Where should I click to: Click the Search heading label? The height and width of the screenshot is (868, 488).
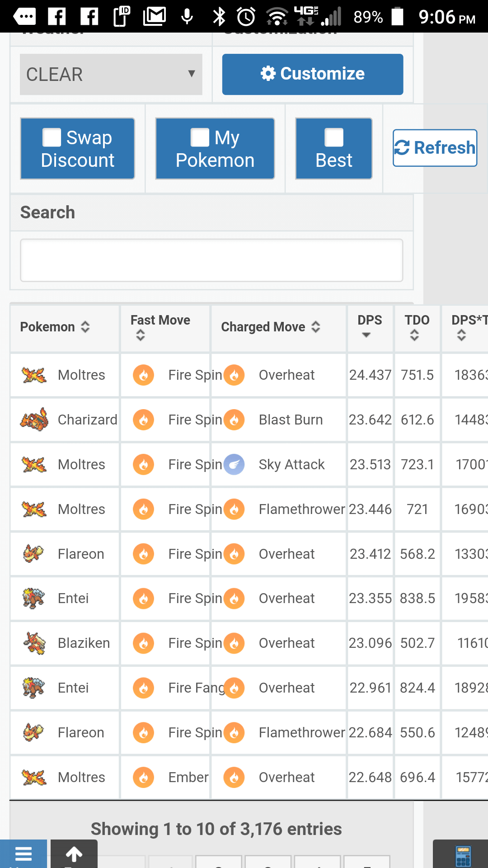coord(47,212)
